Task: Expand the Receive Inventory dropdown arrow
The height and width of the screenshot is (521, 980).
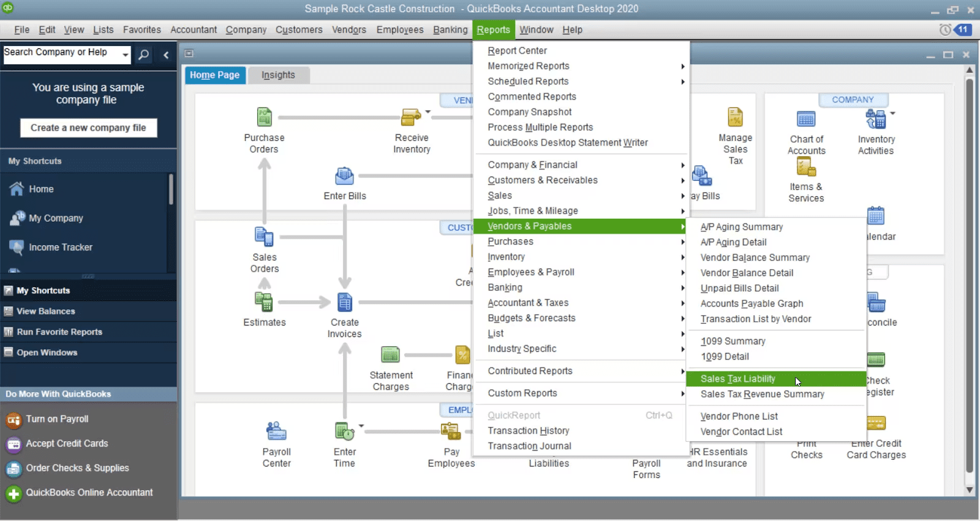Action: [428, 112]
